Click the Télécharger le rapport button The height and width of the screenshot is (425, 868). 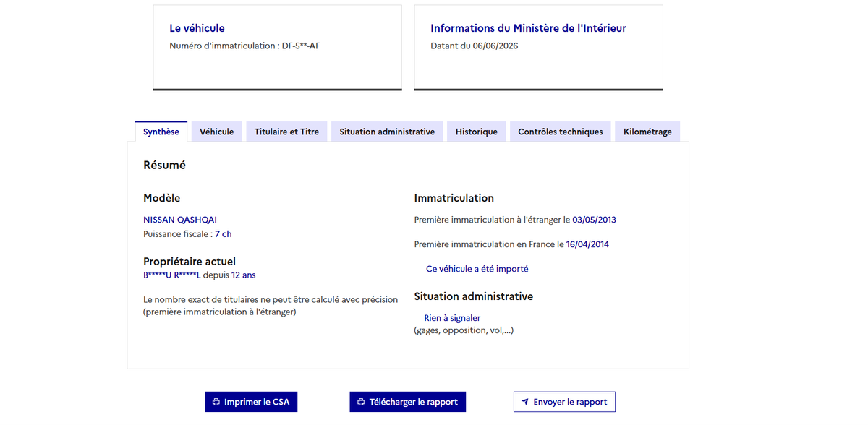pyautogui.click(x=408, y=402)
